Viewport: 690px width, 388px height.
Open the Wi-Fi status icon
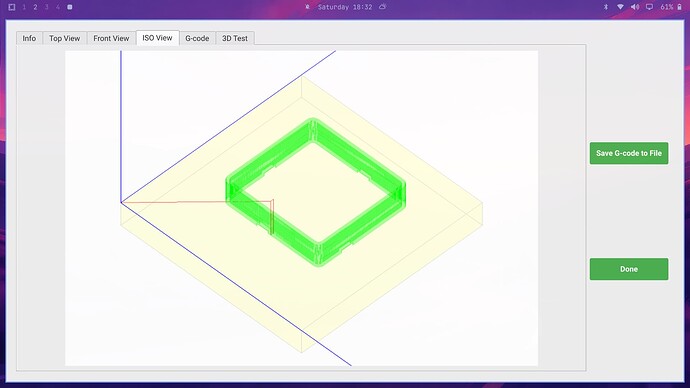620,7
